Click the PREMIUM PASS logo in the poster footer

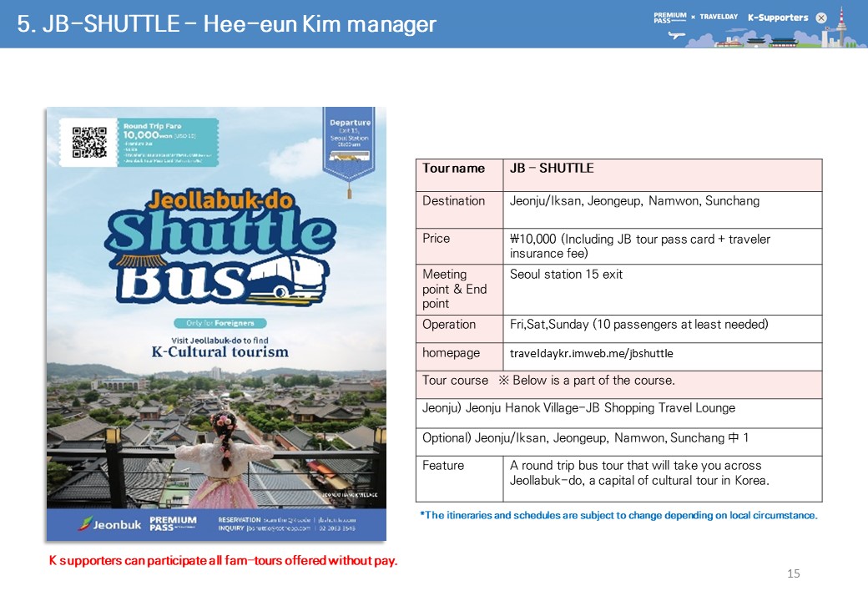[173, 524]
